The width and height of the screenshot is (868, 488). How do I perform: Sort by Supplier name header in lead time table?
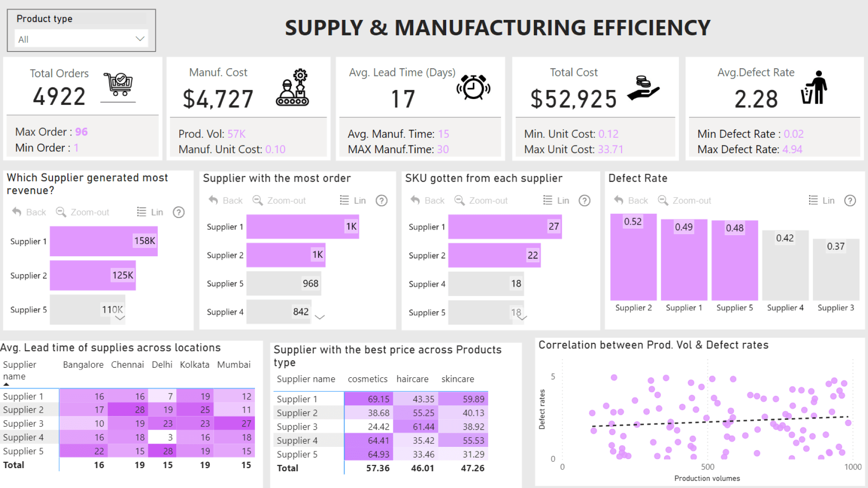coord(19,370)
